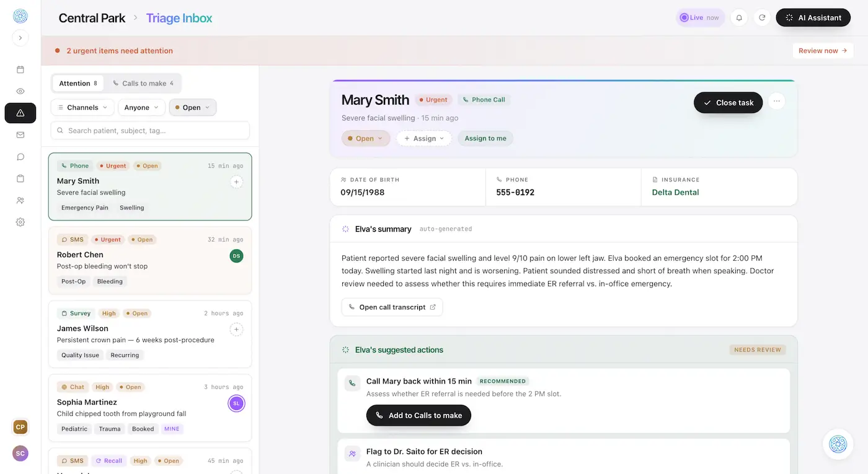Open the Open status filter dropdown
The image size is (868, 474).
click(193, 107)
